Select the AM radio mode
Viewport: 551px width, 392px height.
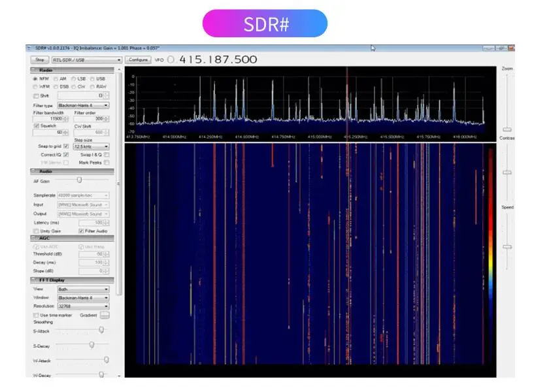56,78
